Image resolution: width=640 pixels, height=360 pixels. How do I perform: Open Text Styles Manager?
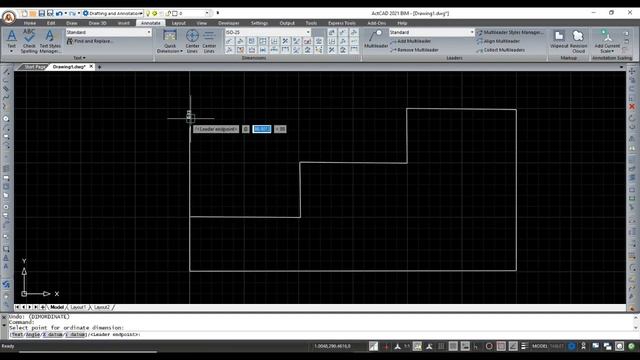click(50, 41)
